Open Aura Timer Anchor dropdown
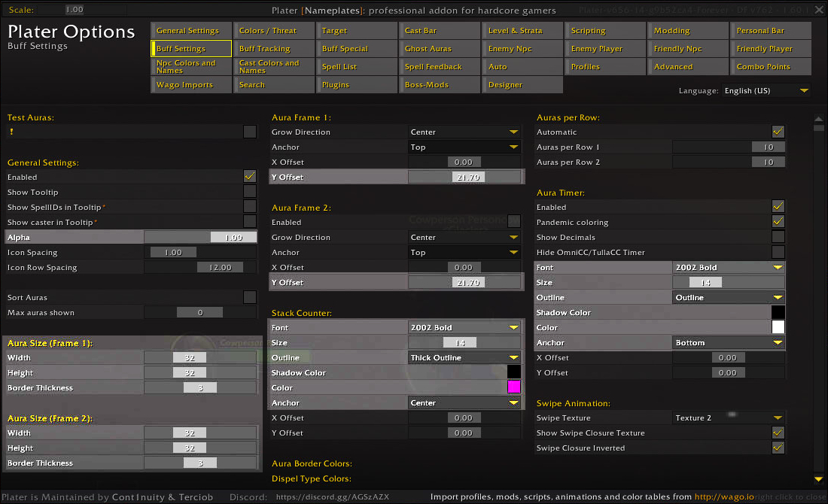 tap(729, 342)
